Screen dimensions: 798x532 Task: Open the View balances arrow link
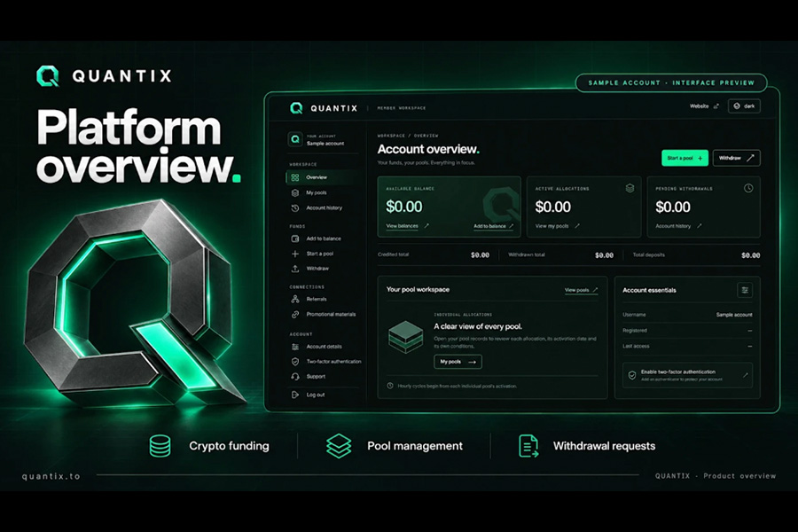click(x=407, y=226)
